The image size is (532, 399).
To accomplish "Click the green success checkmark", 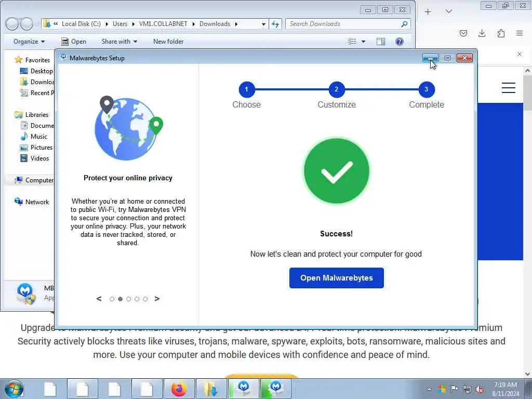I will click(336, 171).
